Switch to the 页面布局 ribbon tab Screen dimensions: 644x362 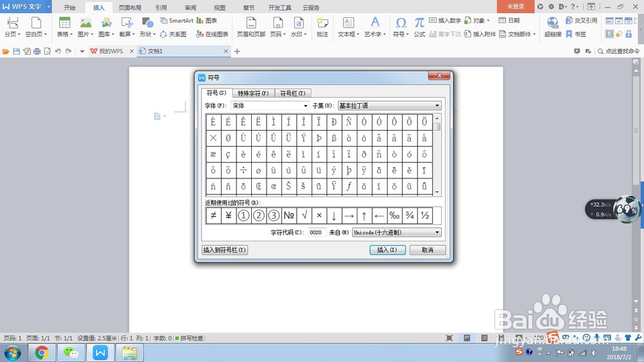(130, 7)
